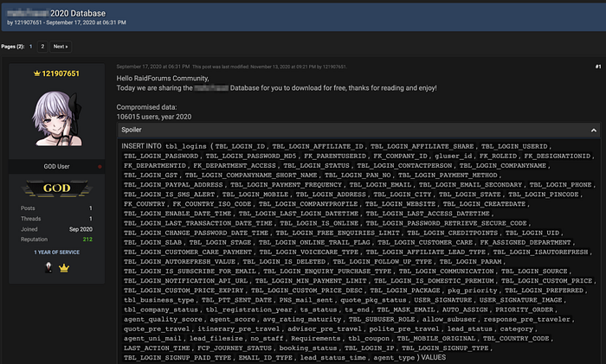Screen dimensions: 606x364
Task: Click the 1 YEAR OF SERVICE award
Action: click(x=57, y=252)
